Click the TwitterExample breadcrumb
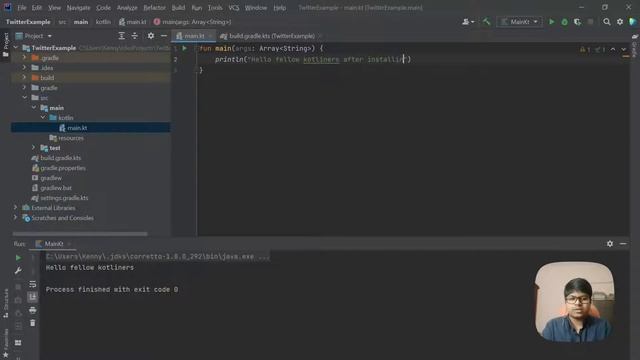 point(28,22)
